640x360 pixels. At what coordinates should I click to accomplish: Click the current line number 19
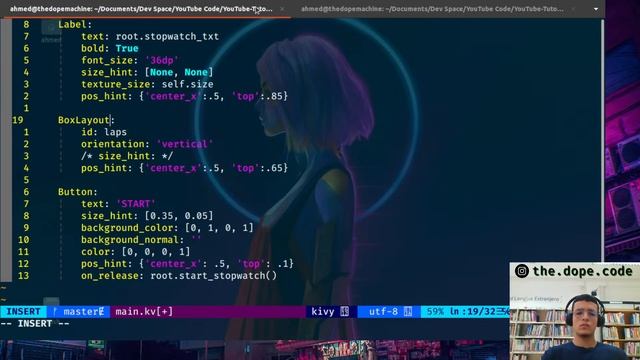(18, 120)
